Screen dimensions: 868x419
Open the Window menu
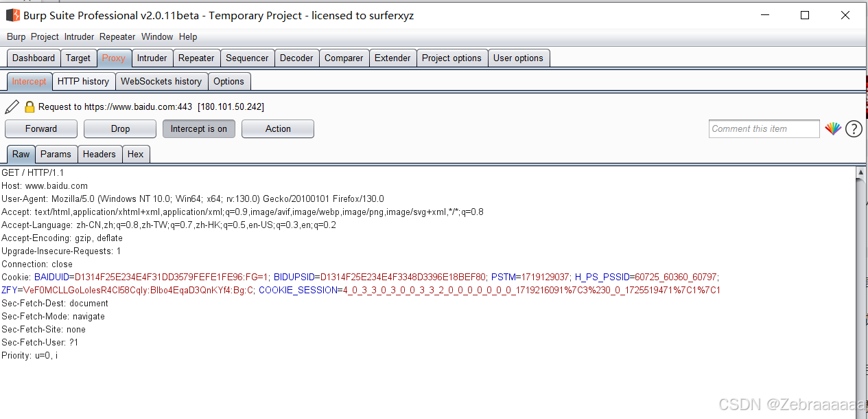[157, 36]
